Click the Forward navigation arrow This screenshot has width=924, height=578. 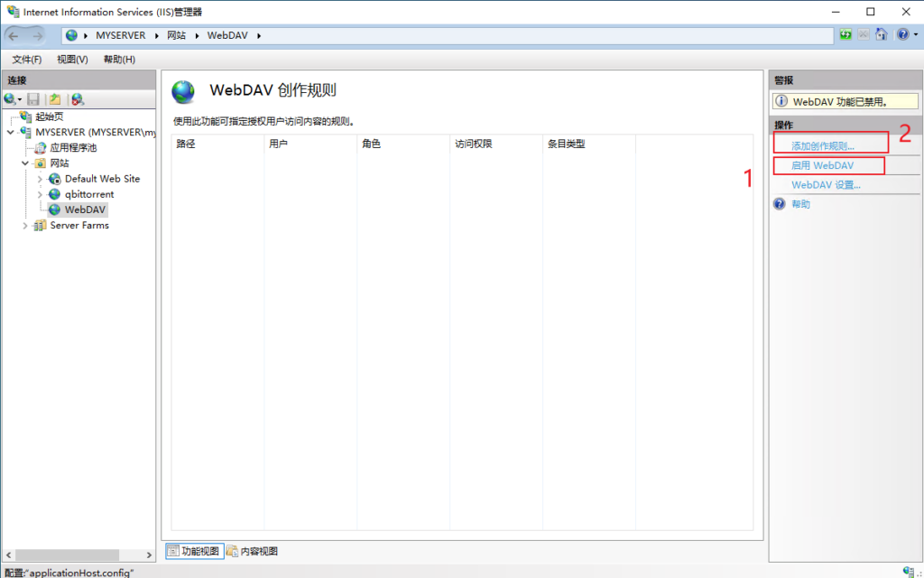click(37, 36)
